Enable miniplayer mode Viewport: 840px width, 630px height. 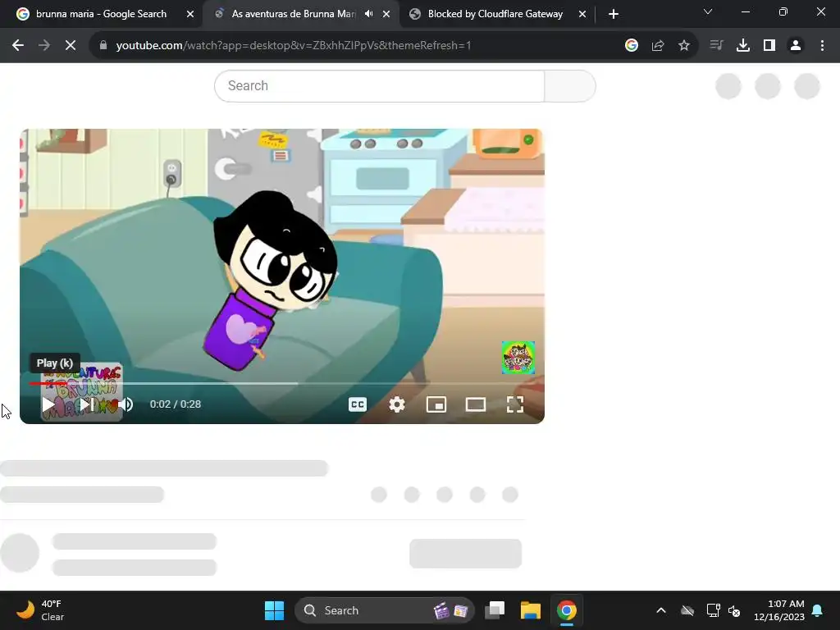pos(436,404)
